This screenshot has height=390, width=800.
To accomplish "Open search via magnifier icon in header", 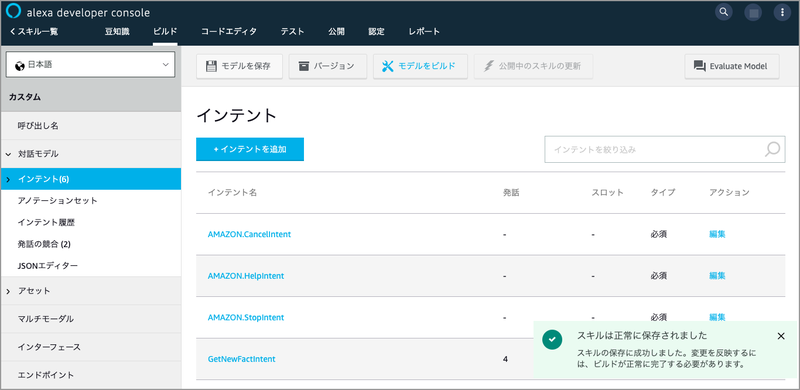I will (724, 12).
